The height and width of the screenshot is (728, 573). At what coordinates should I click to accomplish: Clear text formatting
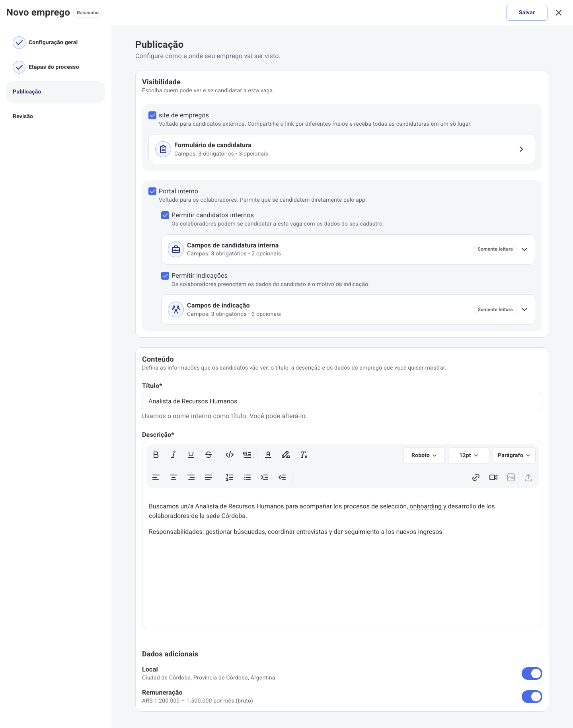pyautogui.click(x=304, y=455)
